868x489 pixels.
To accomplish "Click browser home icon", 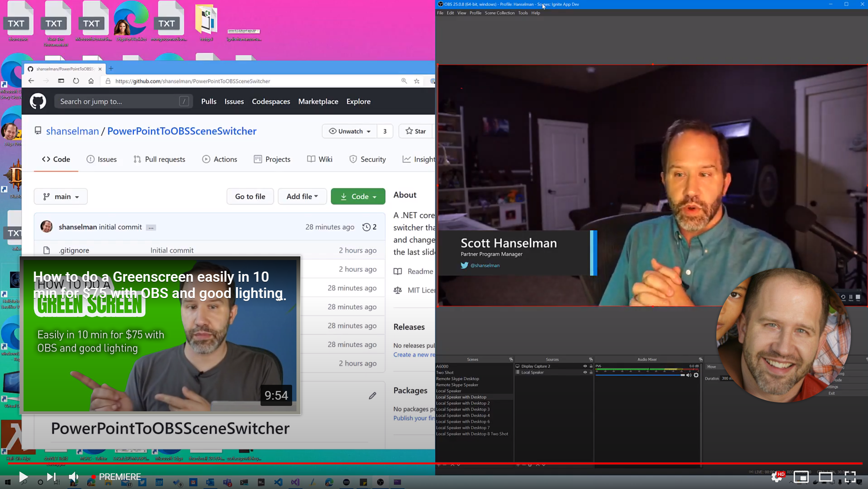I will coord(91,81).
